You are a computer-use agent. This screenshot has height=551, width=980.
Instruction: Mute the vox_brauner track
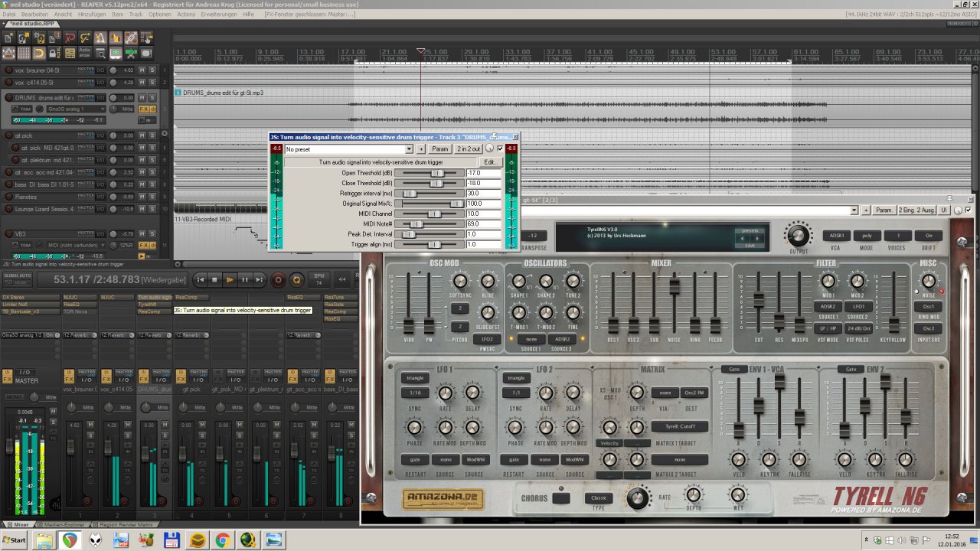coord(142,70)
